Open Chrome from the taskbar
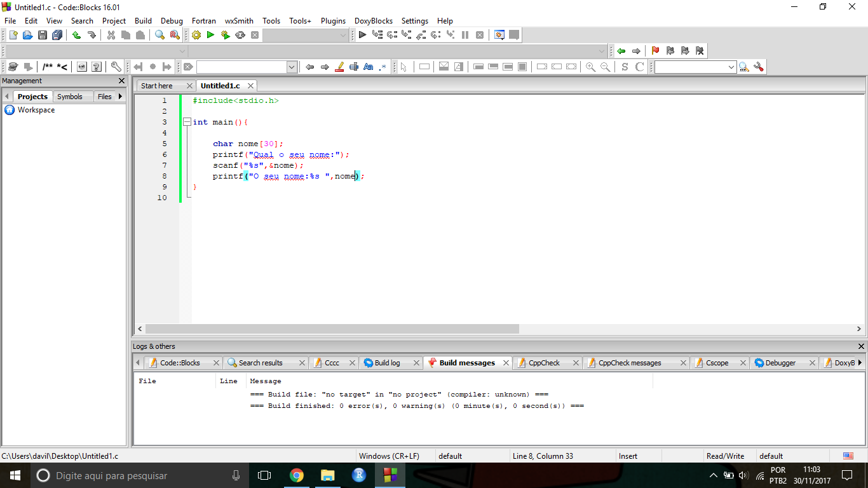This screenshot has height=488, width=868. point(296,475)
